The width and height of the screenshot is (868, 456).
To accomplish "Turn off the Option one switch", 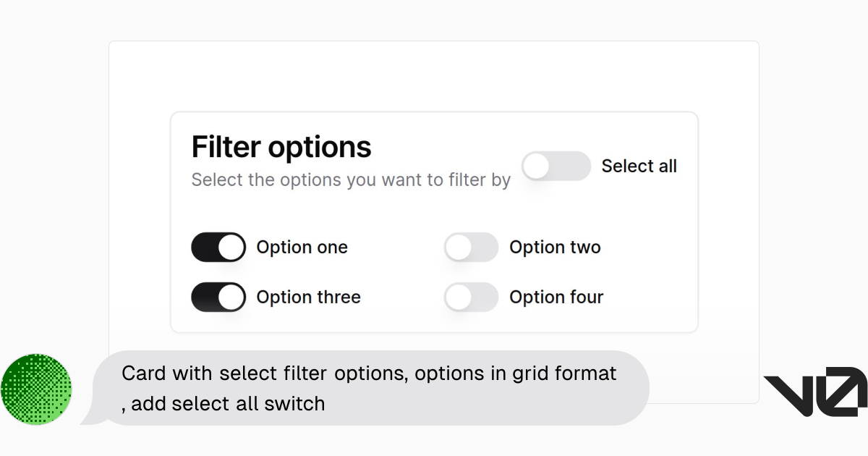I will (x=218, y=247).
